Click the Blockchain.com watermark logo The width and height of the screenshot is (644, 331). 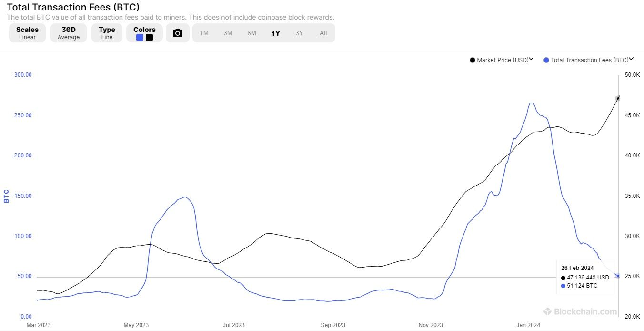[580, 311]
